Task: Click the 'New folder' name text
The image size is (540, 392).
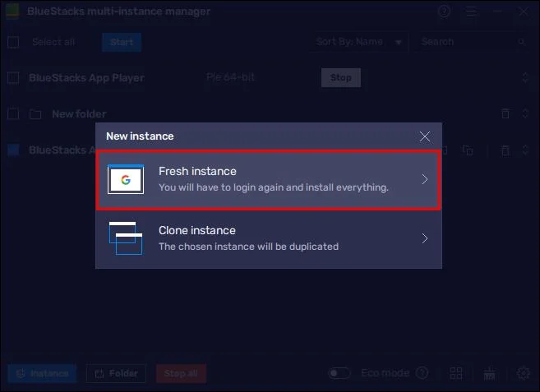Action: pos(79,114)
